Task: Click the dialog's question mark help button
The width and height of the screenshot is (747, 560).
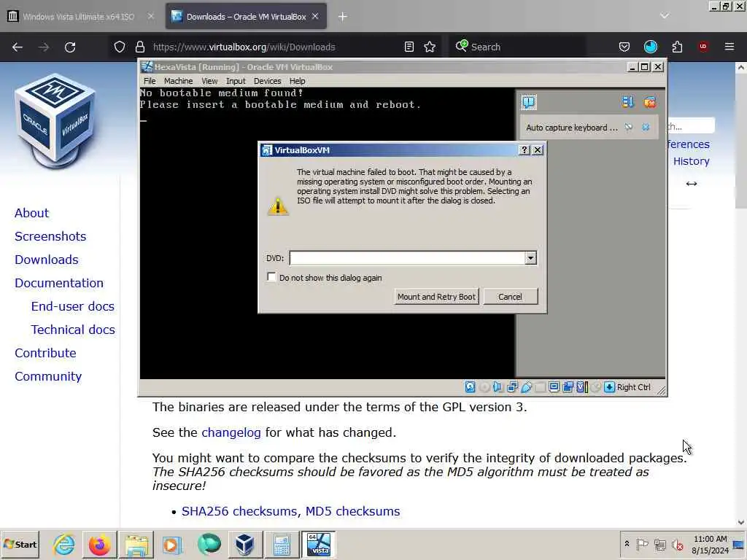Action: coord(524,150)
